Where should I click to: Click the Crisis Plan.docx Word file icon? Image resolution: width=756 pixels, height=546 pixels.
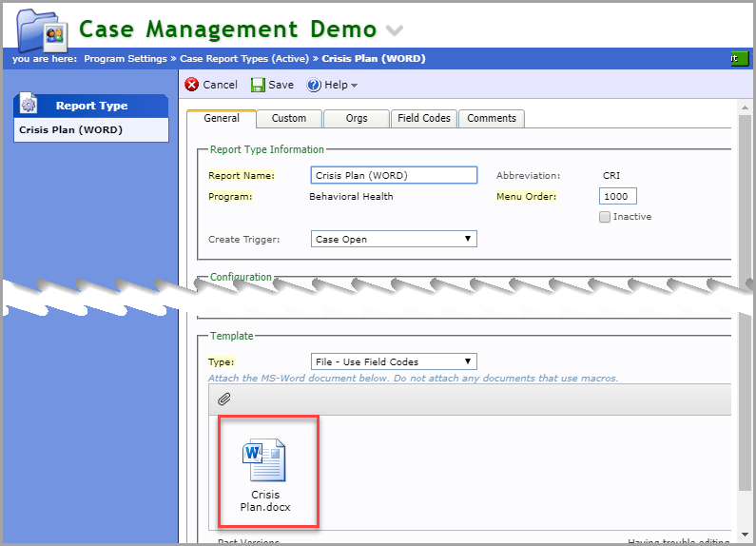tap(264, 460)
